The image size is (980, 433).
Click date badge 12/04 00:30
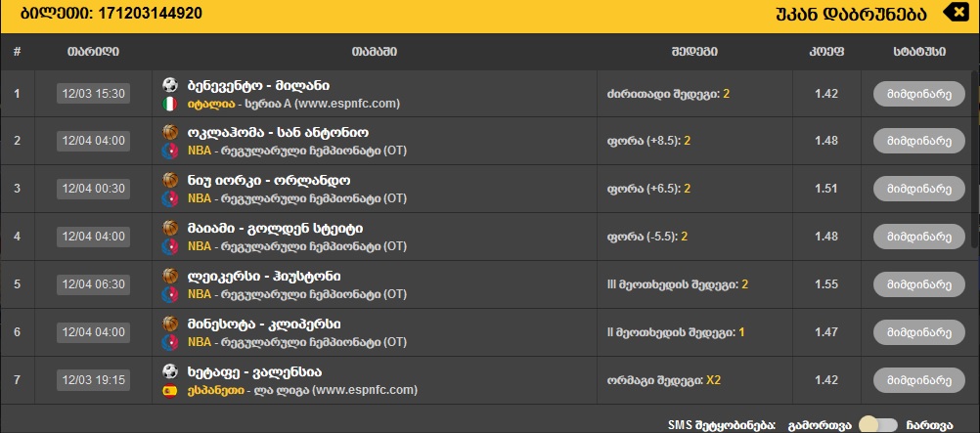pos(93,189)
